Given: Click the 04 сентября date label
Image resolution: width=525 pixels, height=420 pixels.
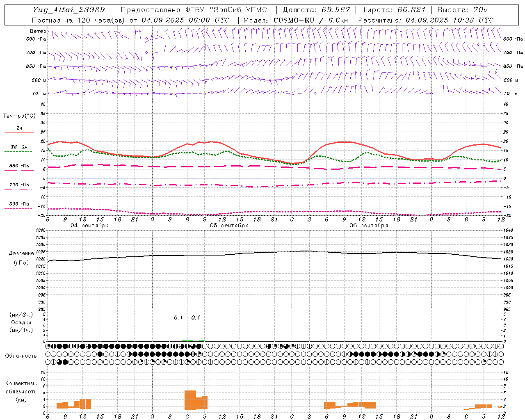Looking at the screenshot, I should pos(89,226).
